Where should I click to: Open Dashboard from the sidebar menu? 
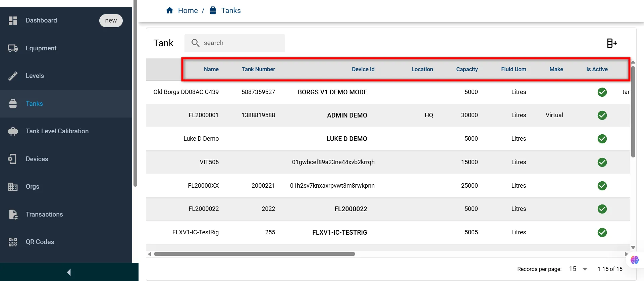point(41,20)
